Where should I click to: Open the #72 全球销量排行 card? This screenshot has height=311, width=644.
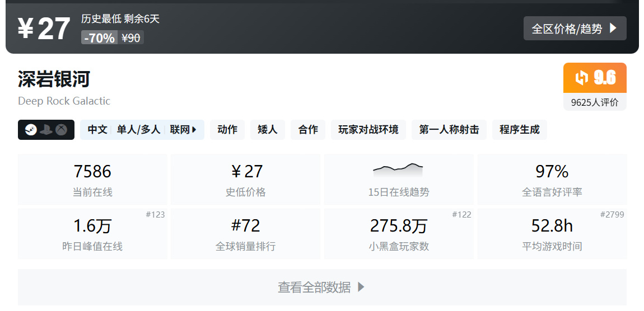pyautogui.click(x=246, y=234)
